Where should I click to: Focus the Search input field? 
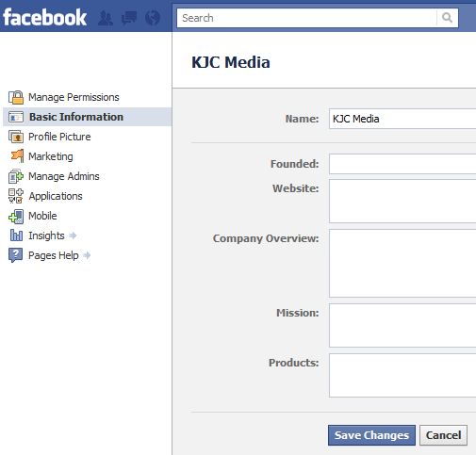click(306, 18)
